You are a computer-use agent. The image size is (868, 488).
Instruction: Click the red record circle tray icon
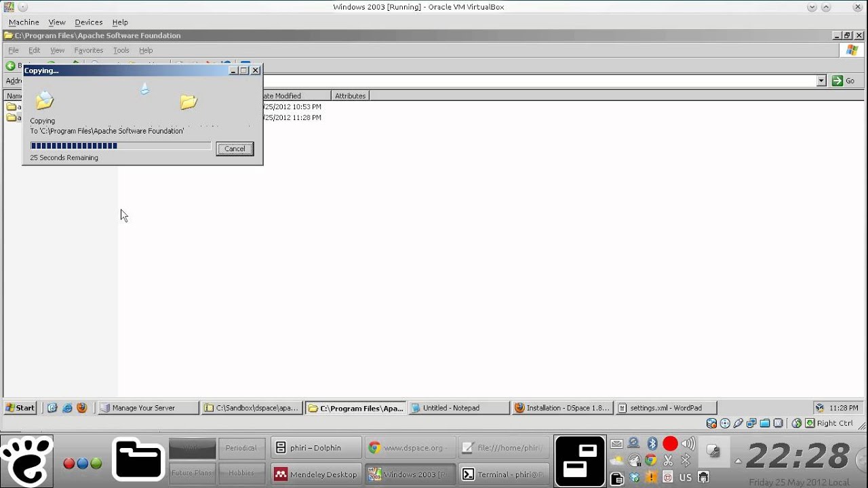pos(670,444)
